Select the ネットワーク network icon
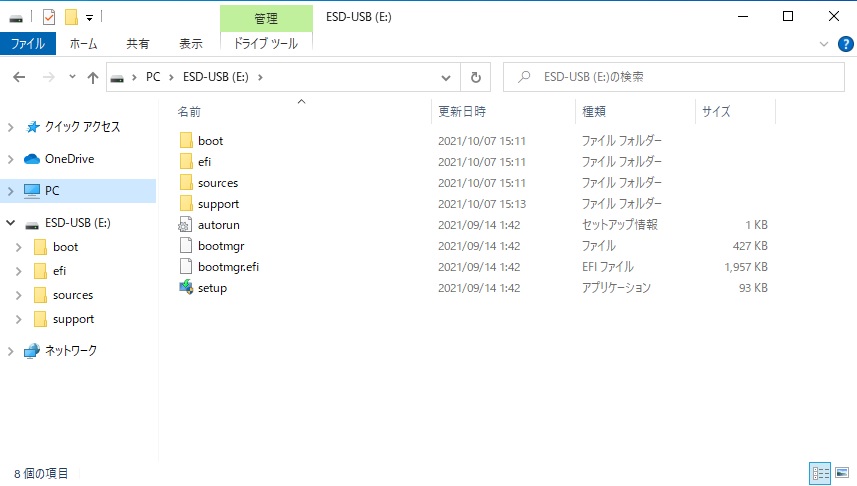This screenshot has width=857, height=486. click(32, 351)
